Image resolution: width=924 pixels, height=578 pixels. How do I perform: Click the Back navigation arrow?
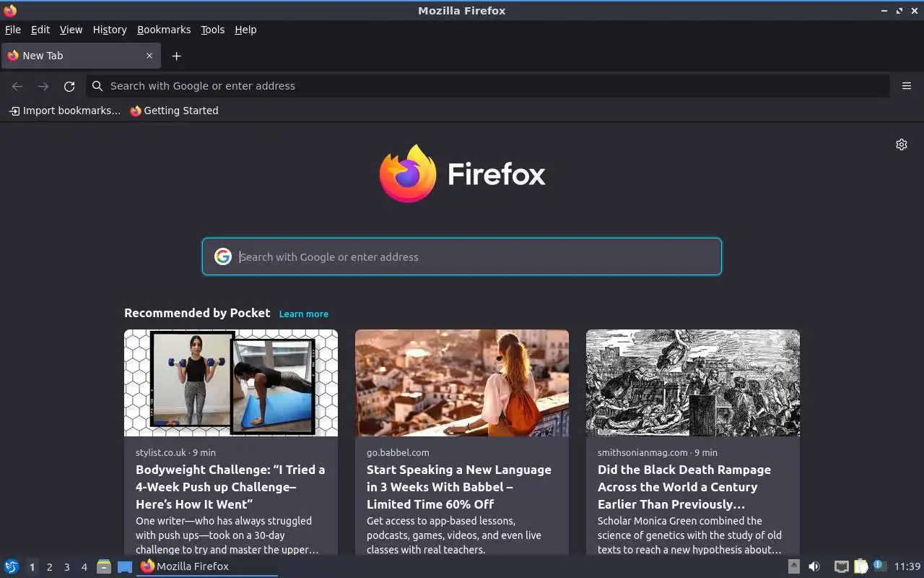17,86
